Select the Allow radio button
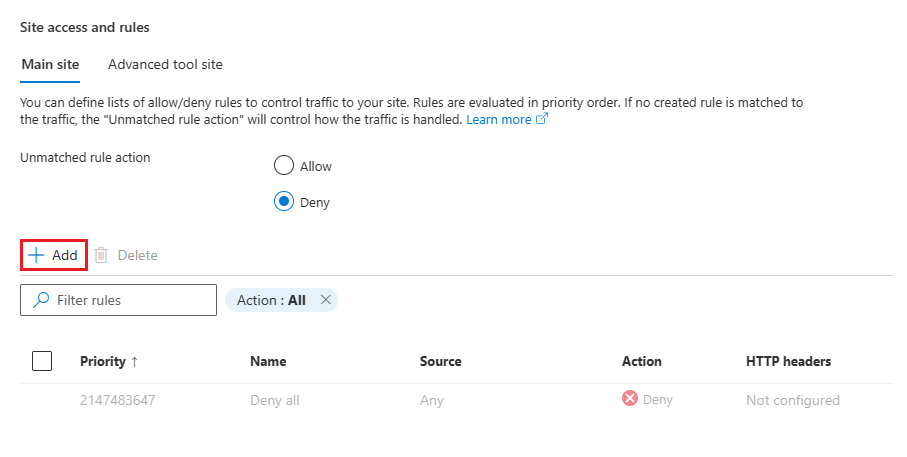 pyautogui.click(x=284, y=166)
